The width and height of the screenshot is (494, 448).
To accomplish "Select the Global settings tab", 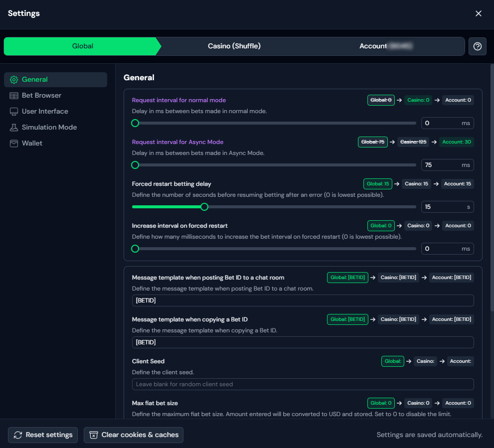I will (x=83, y=46).
